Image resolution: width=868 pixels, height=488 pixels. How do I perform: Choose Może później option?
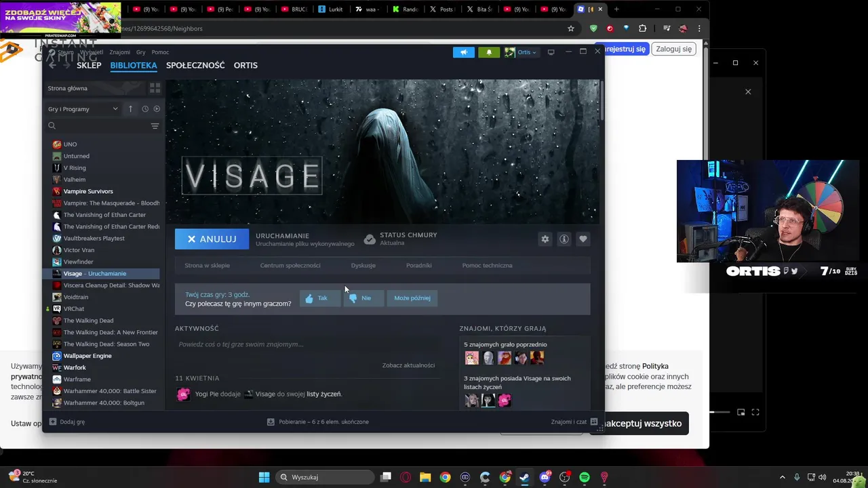click(412, 298)
